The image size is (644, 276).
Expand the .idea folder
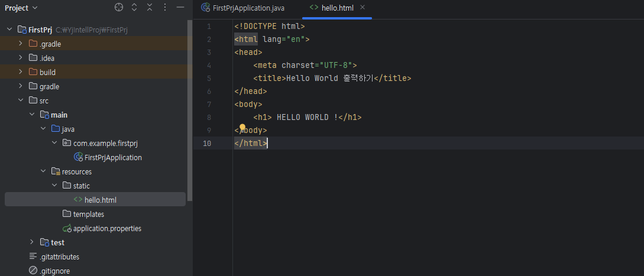(x=21, y=58)
